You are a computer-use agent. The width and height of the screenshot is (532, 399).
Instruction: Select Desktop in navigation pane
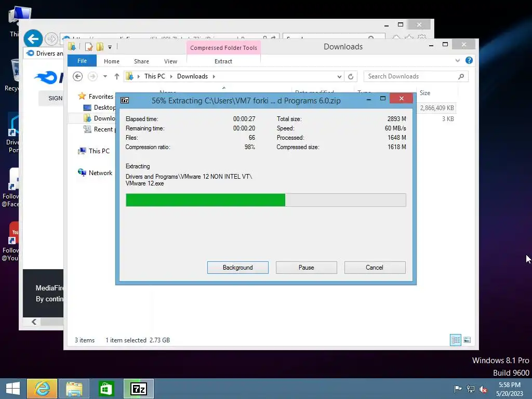point(104,107)
